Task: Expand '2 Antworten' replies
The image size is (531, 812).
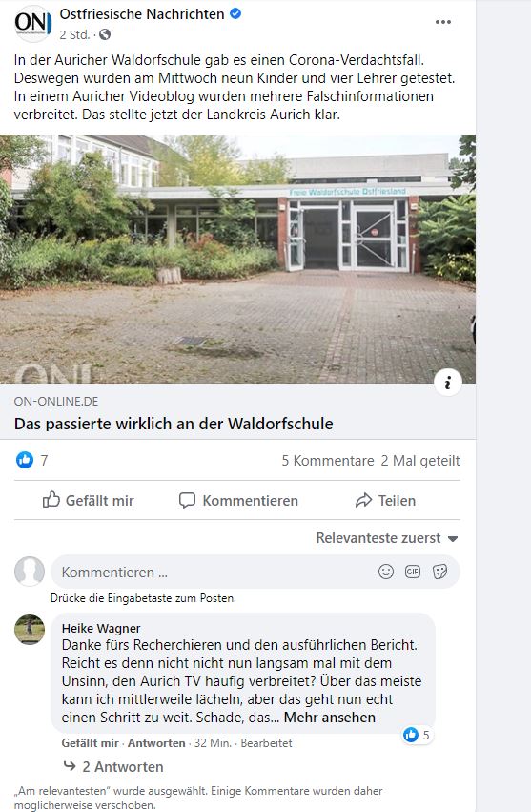Action: (x=113, y=766)
